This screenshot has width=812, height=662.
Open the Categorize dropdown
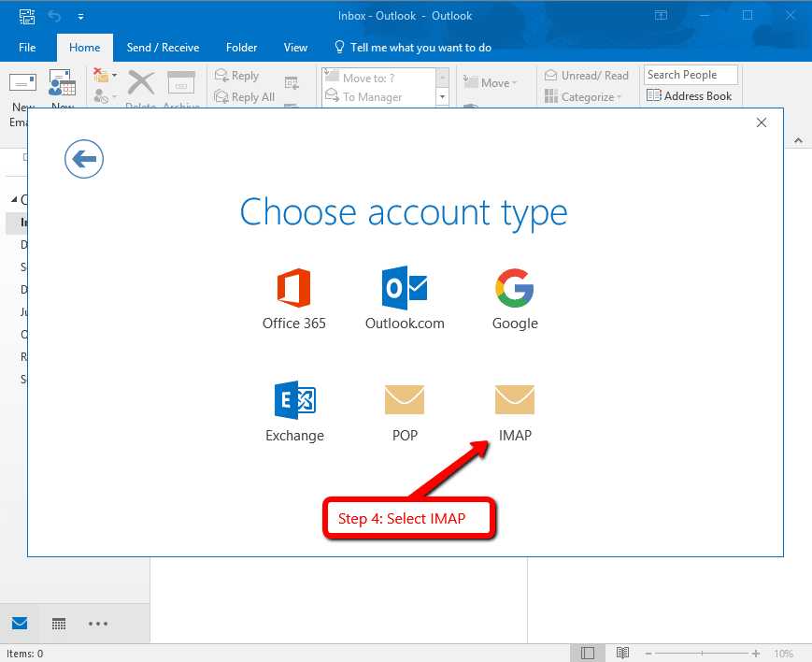pos(582,97)
